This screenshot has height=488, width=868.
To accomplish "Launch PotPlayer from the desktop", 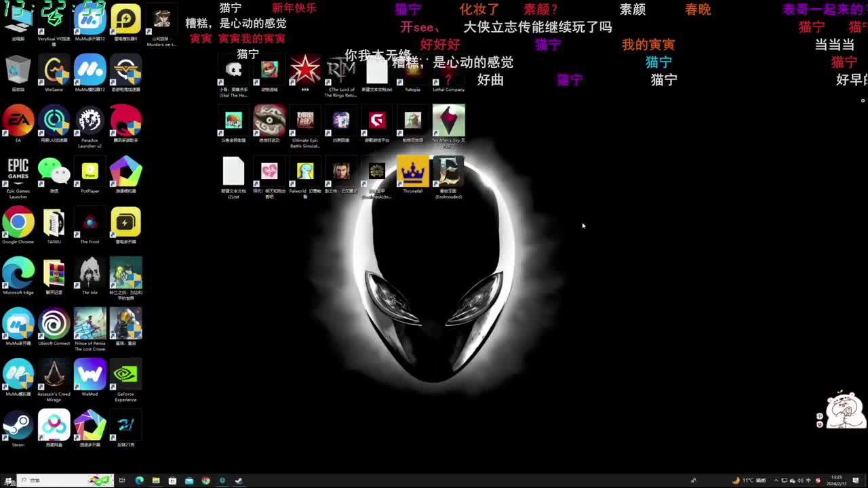I will [90, 174].
